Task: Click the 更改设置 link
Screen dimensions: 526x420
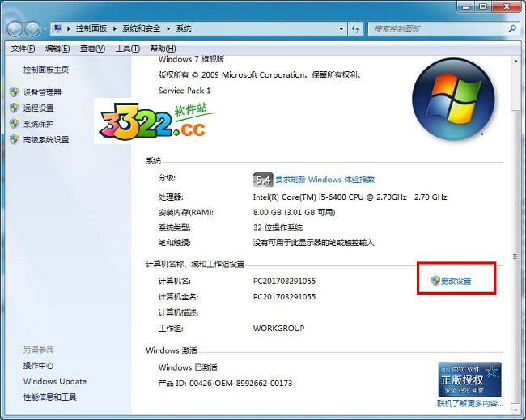Action: point(456,281)
